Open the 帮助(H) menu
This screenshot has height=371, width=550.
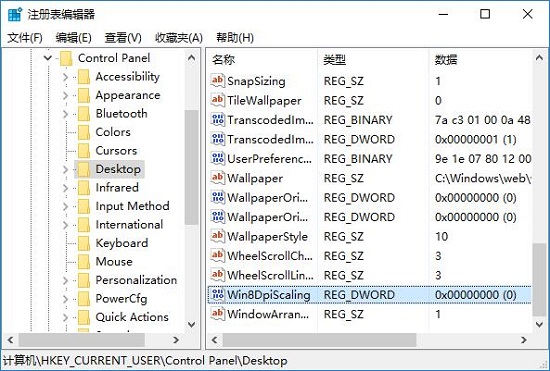point(235,38)
